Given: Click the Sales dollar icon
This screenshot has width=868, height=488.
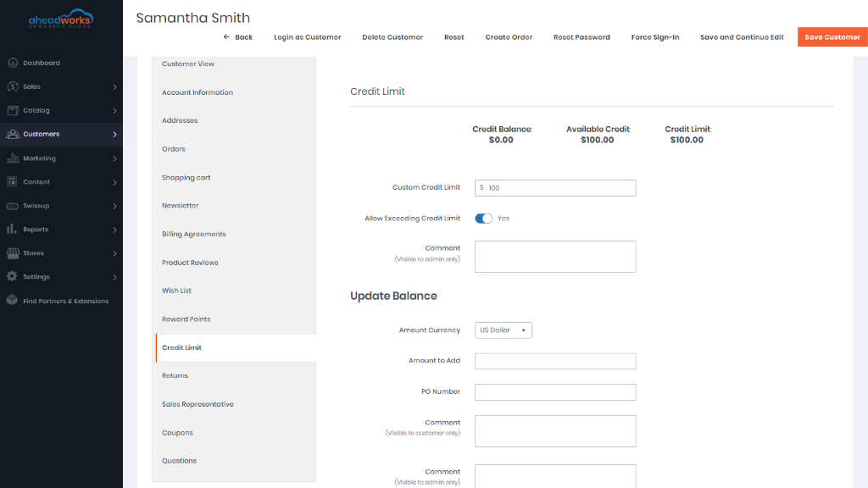Looking at the screenshot, I should tap(12, 86).
